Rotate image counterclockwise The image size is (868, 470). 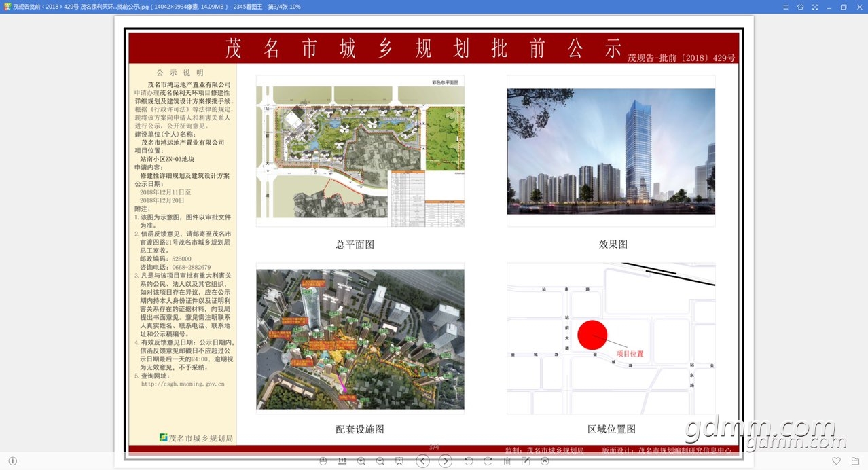pos(469,461)
